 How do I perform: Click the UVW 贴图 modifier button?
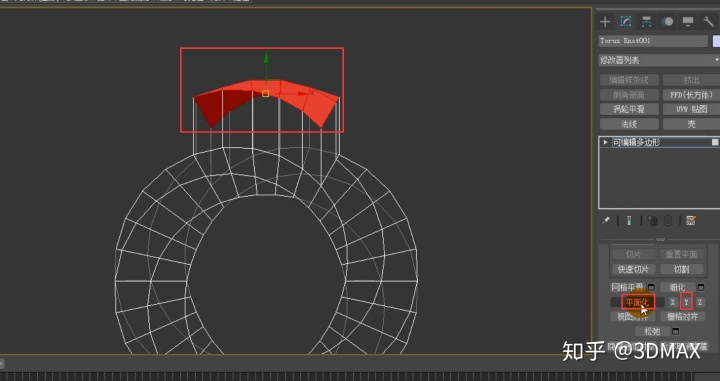(x=691, y=109)
